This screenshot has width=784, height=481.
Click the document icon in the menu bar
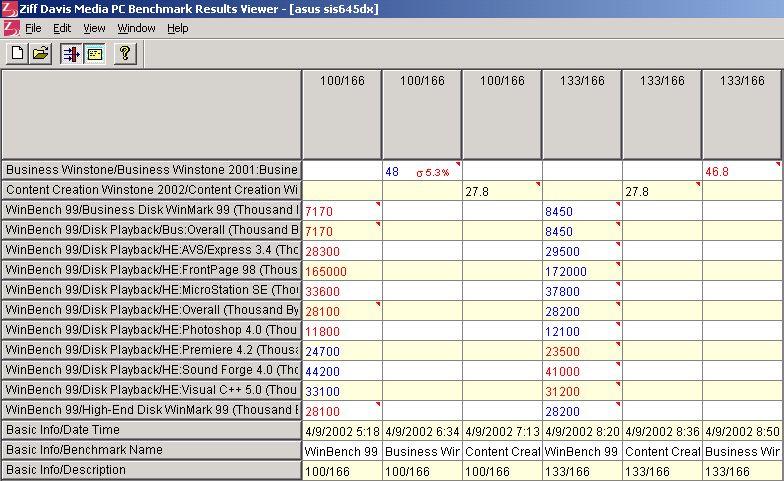click(x=11, y=28)
